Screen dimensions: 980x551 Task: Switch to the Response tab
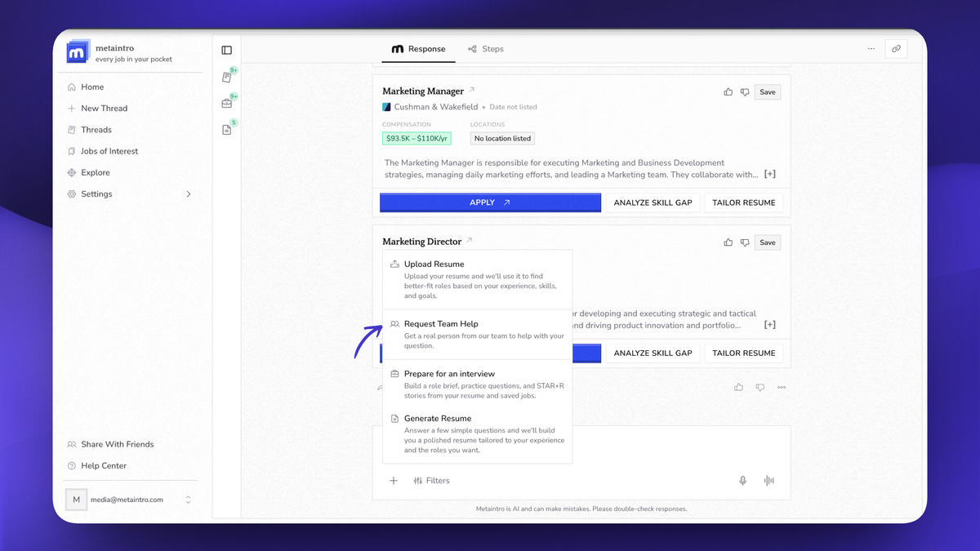[x=419, y=49]
